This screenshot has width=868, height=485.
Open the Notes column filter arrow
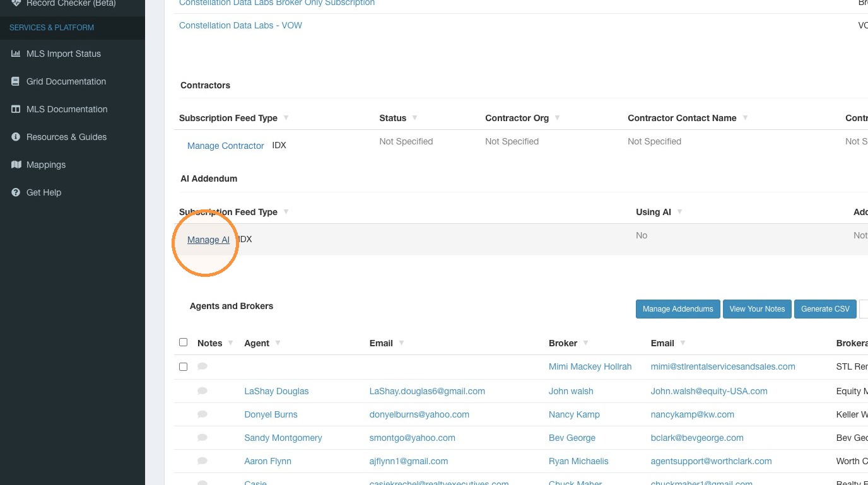(230, 343)
